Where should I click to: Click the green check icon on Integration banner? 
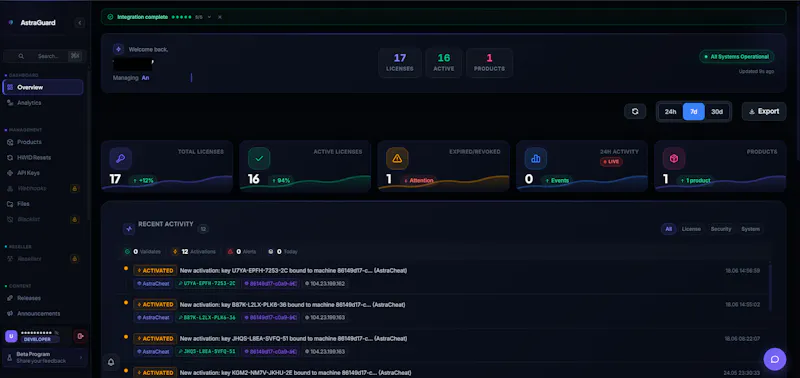pos(110,17)
